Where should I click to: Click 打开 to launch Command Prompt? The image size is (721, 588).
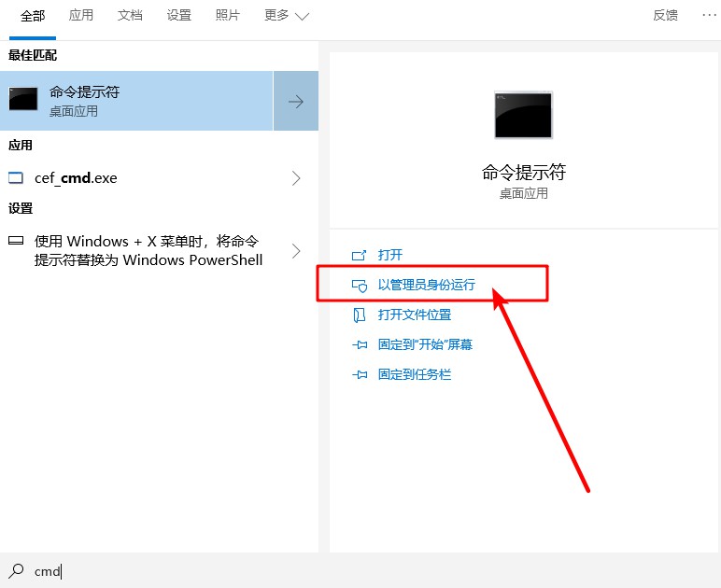[389, 255]
